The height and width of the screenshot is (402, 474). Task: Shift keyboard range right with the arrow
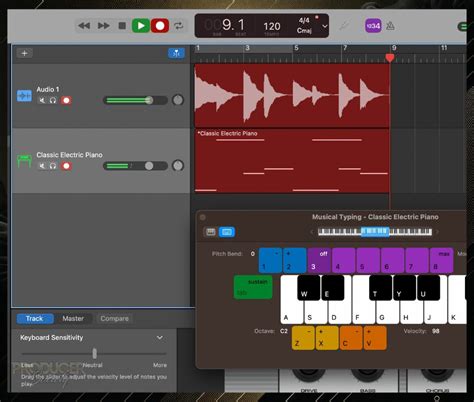click(x=437, y=232)
